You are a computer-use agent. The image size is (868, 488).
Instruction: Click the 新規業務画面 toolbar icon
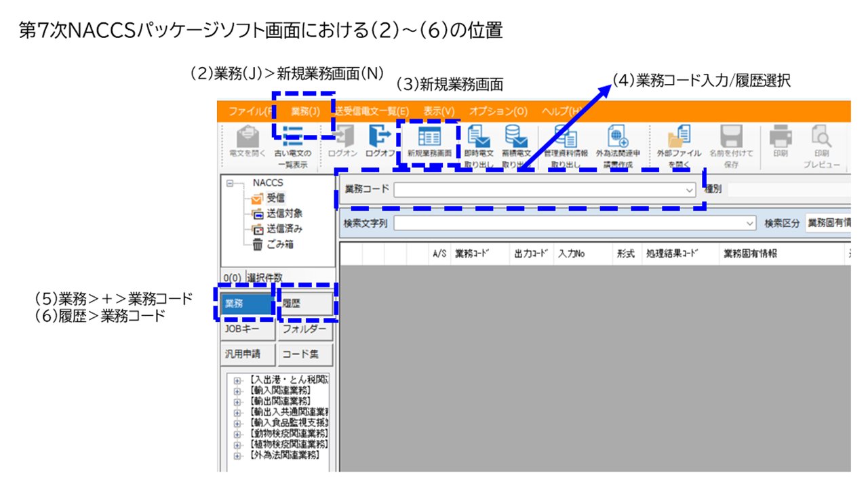pos(429,141)
